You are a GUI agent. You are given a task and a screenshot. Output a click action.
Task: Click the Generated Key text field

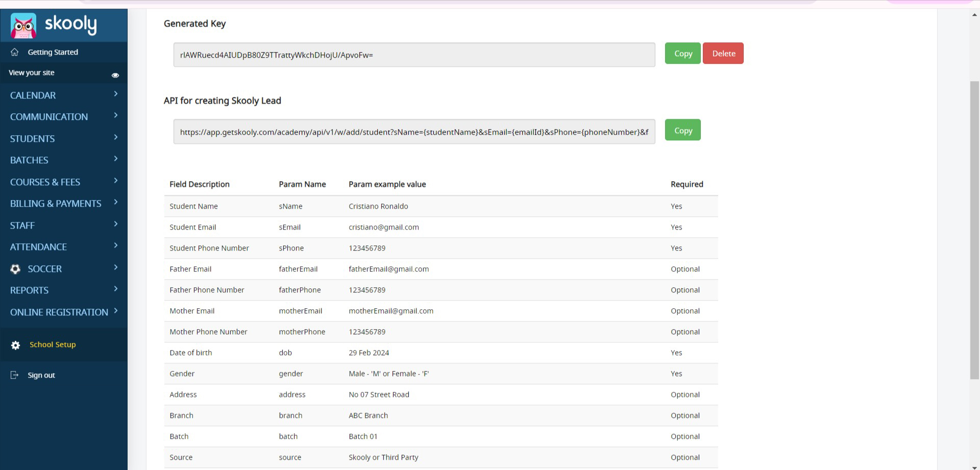[414, 55]
